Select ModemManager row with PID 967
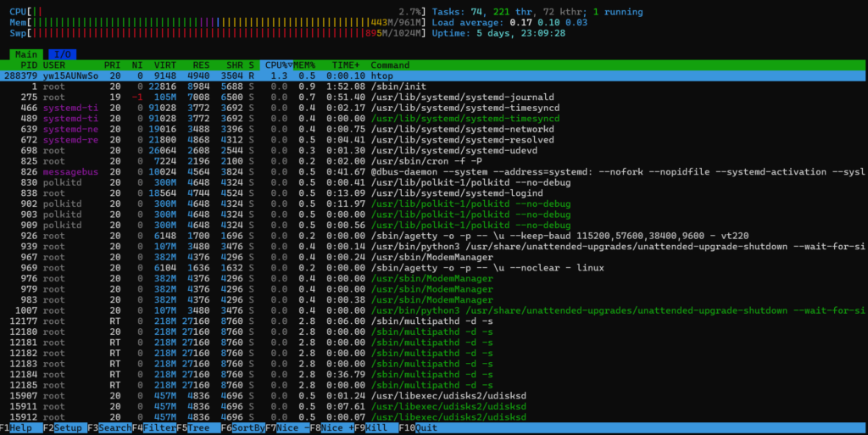The image size is (868, 435). pyautogui.click(x=434, y=257)
